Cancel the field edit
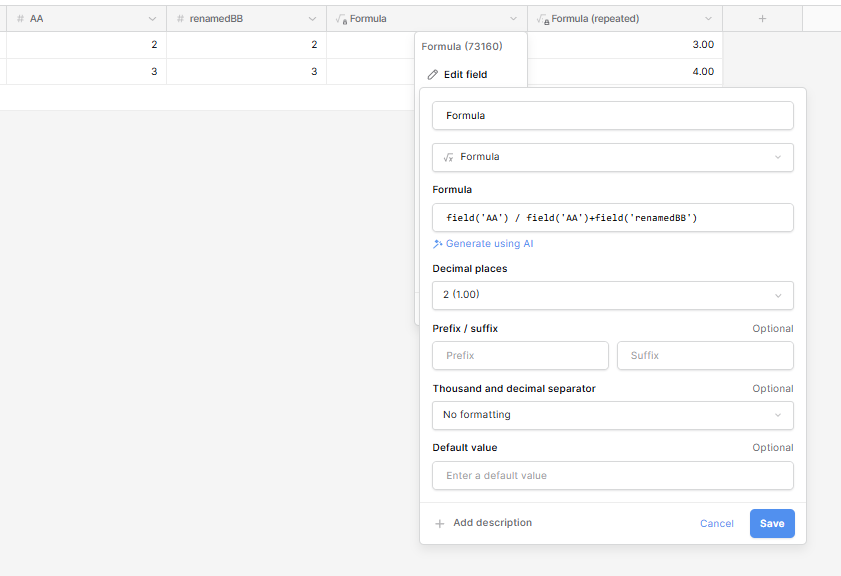Image resolution: width=841 pixels, height=576 pixels. coord(717,523)
